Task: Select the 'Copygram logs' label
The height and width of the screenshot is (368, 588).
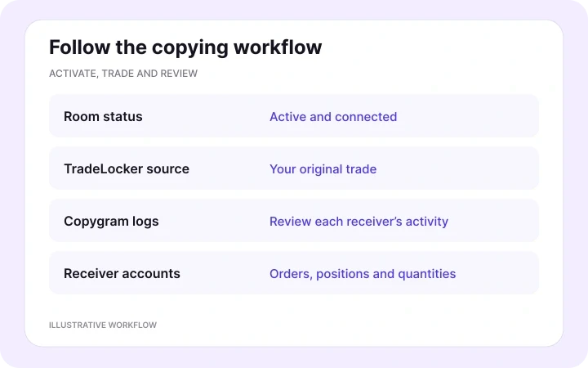Action: pos(111,222)
